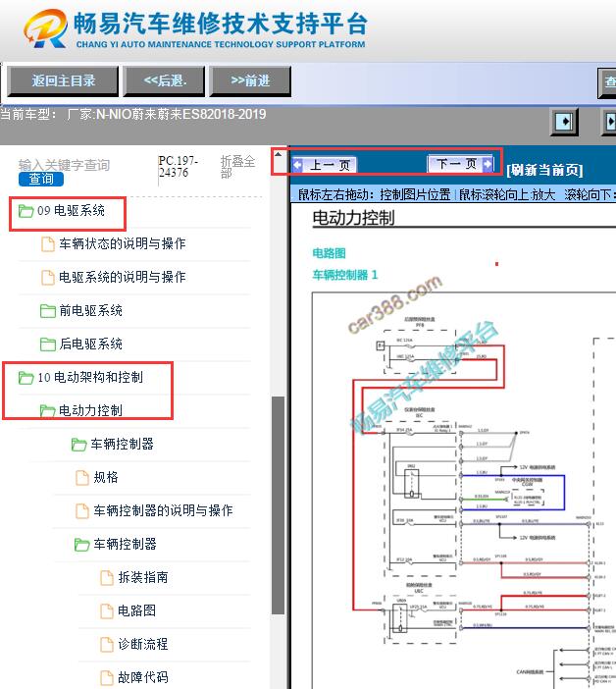The width and height of the screenshot is (616, 689).
Task: Click the folder icon of 后电驱系统
Action: click(47, 344)
